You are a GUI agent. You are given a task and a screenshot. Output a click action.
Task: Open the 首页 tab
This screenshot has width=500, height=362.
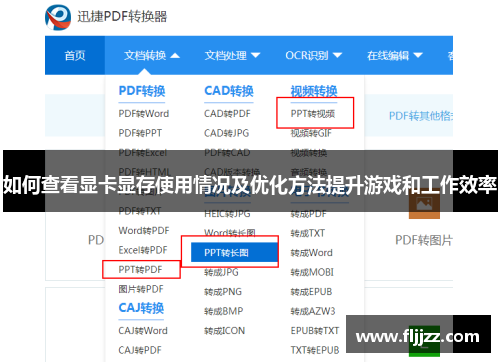click(x=75, y=55)
